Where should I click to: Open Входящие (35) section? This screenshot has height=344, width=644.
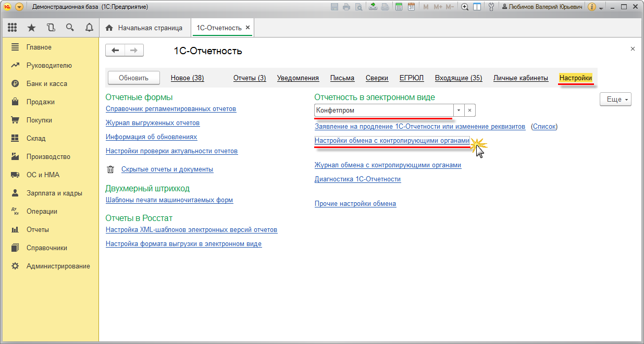pos(459,78)
